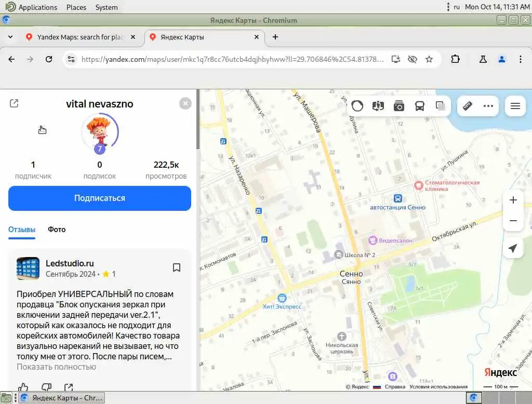The height and width of the screenshot is (404, 532).
Task: Toggle the traffic layer circle icon
Action: (x=357, y=106)
